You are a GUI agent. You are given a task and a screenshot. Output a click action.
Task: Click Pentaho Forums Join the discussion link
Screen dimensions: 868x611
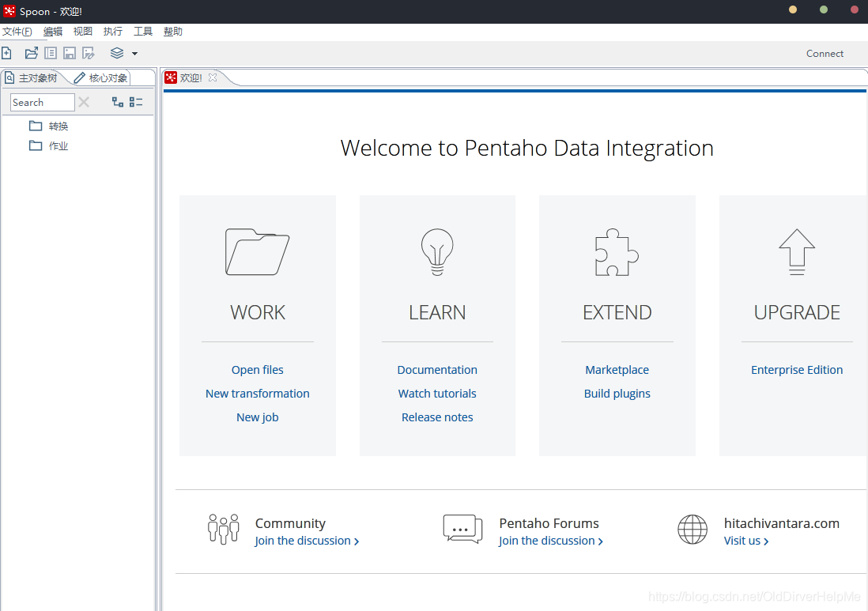(x=551, y=541)
